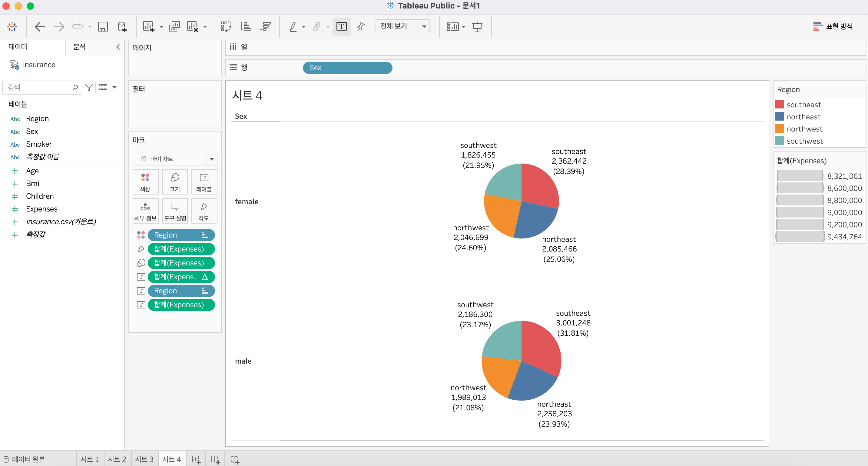
Task: Click the new story tab icon
Action: pos(235,459)
